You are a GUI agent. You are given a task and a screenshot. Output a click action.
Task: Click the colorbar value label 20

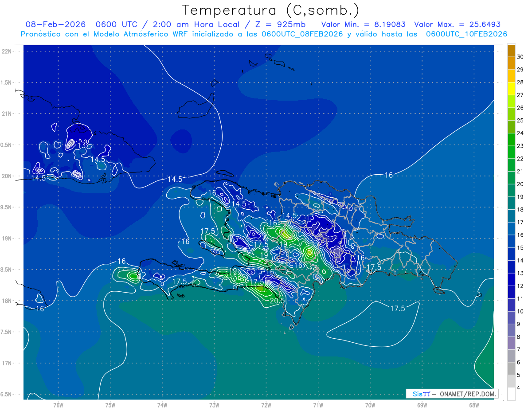[520, 184]
